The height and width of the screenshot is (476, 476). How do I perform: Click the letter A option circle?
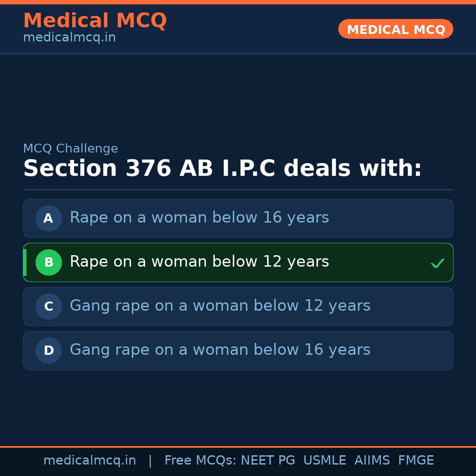[48, 218]
